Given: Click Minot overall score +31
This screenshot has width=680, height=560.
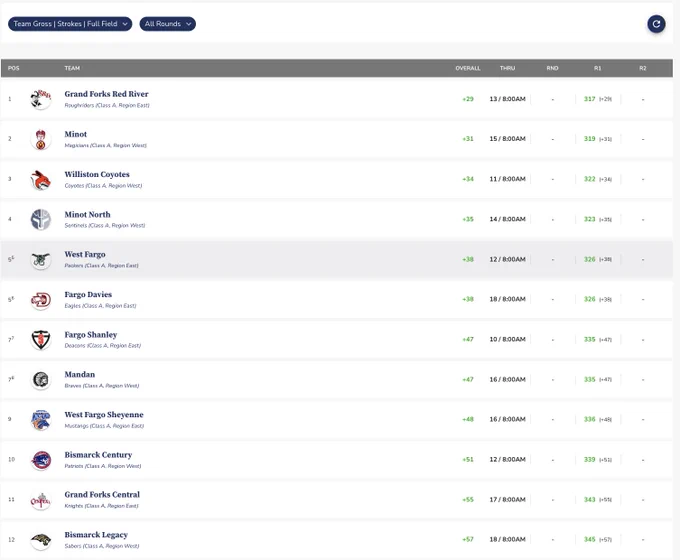Looking at the screenshot, I should tap(468, 139).
